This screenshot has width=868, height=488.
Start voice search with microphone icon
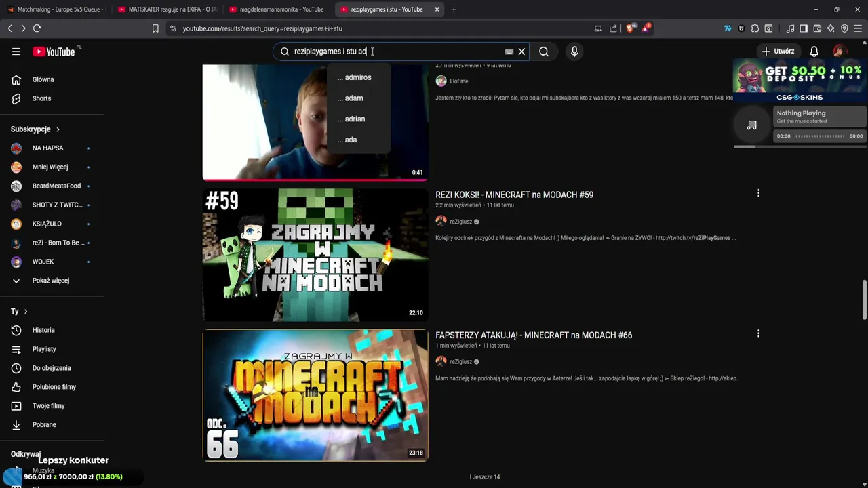point(574,52)
